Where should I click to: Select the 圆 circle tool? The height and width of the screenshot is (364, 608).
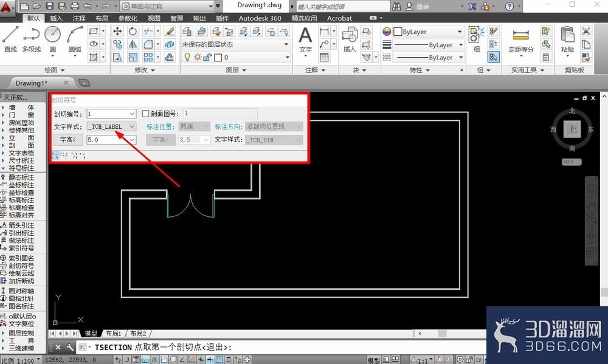52,38
